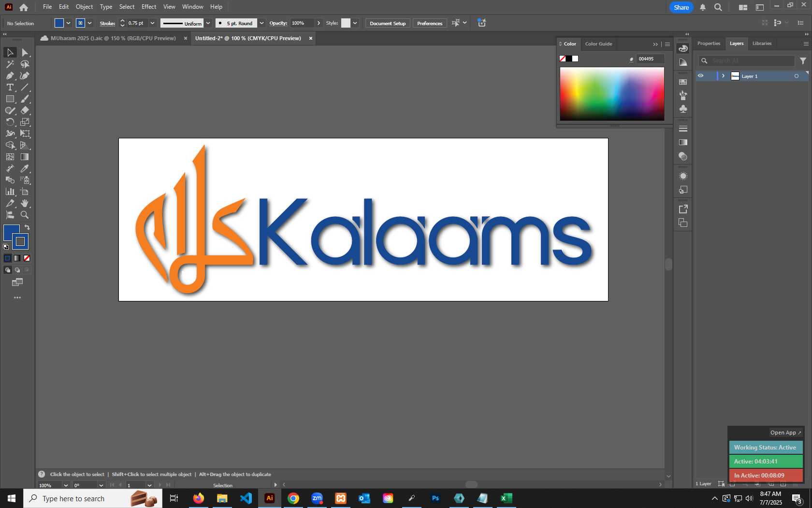812x508 pixels.
Task: Expand Layer 1 sublayers
Action: (724, 76)
